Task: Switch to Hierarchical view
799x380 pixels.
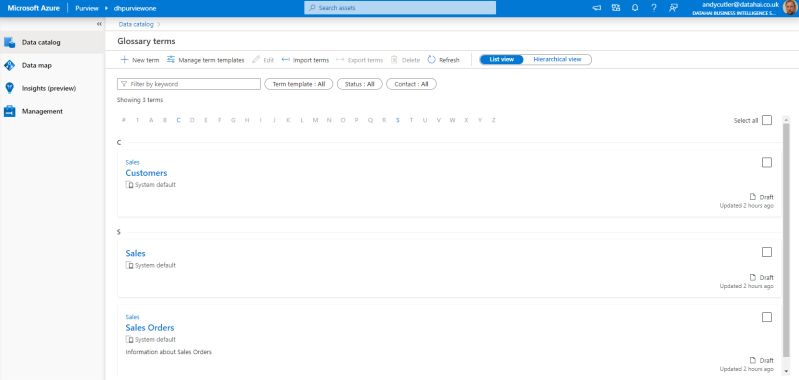Action: (x=557, y=60)
